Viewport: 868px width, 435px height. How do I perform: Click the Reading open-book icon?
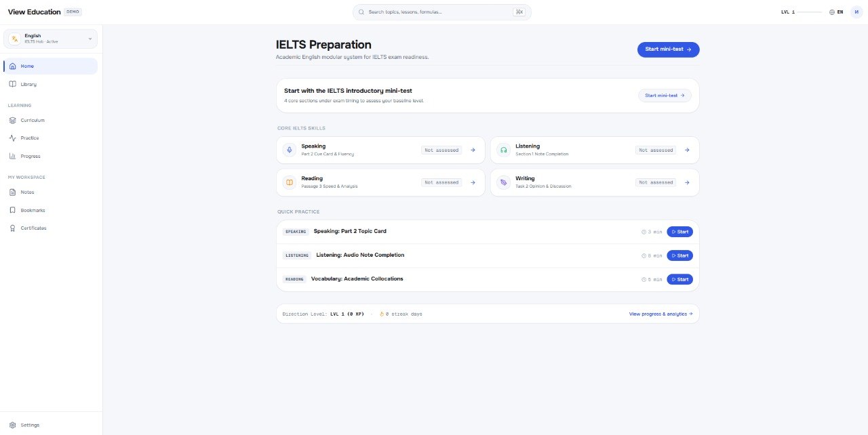click(x=289, y=182)
